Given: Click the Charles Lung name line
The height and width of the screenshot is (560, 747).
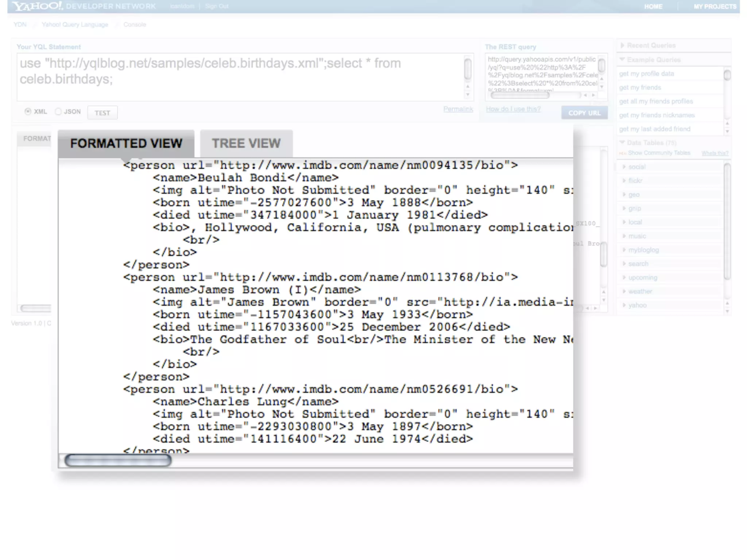Looking at the screenshot, I should coord(246,402).
